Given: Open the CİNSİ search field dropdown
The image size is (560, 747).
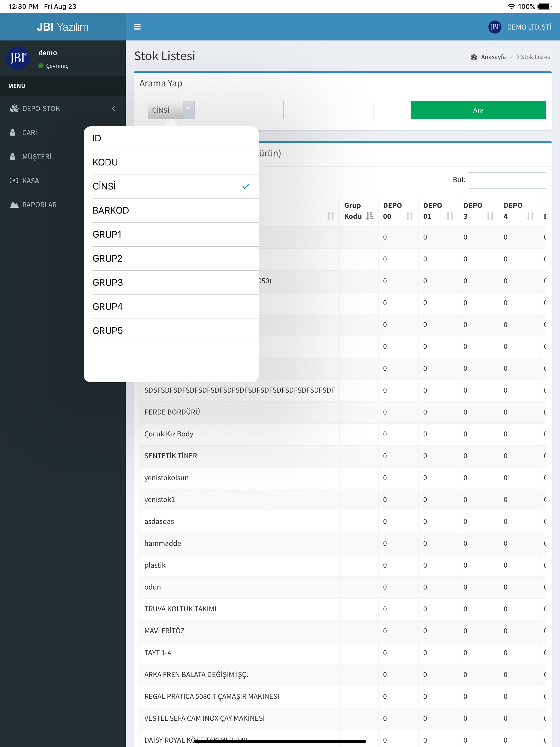Looking at the screenshot, I should 171,110.
